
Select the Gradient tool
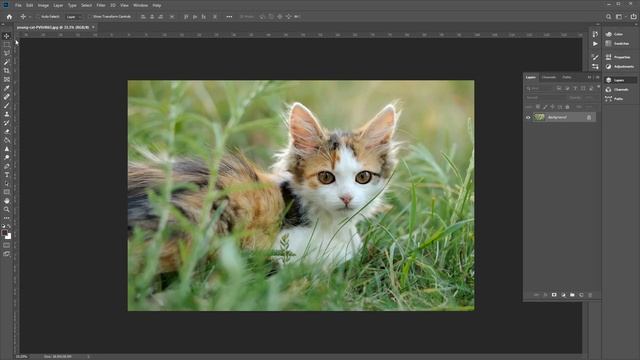pyautogui.click(x=7, y=140)
